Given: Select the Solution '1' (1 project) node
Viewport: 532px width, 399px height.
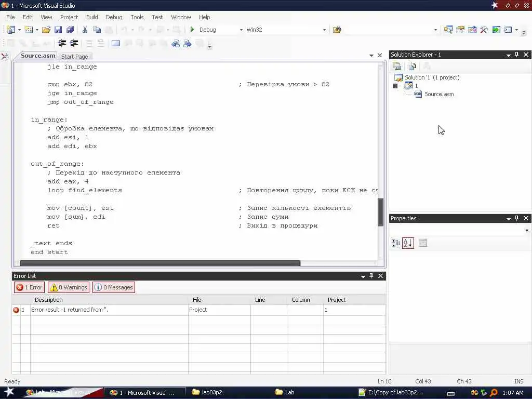Looking at the screenshot, I should click(432, 78).
